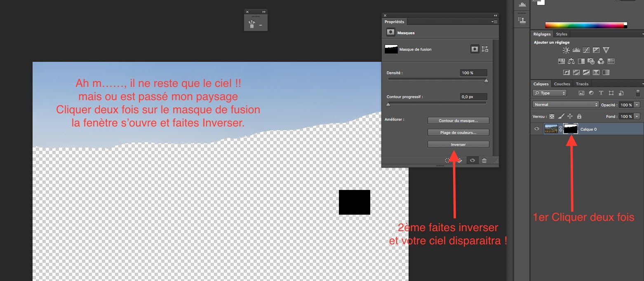
Task: Add a vector mask in Propriétés
Action: (485, 49)
